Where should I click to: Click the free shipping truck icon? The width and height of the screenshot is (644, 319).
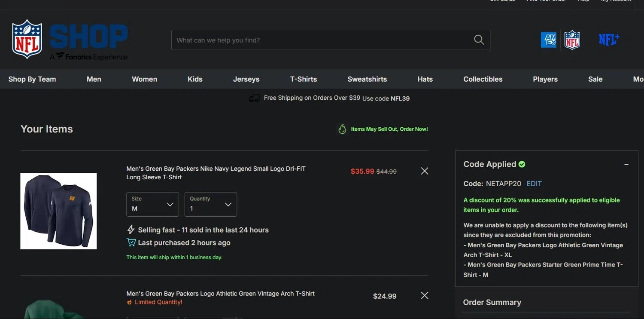(x=254, y=98)
